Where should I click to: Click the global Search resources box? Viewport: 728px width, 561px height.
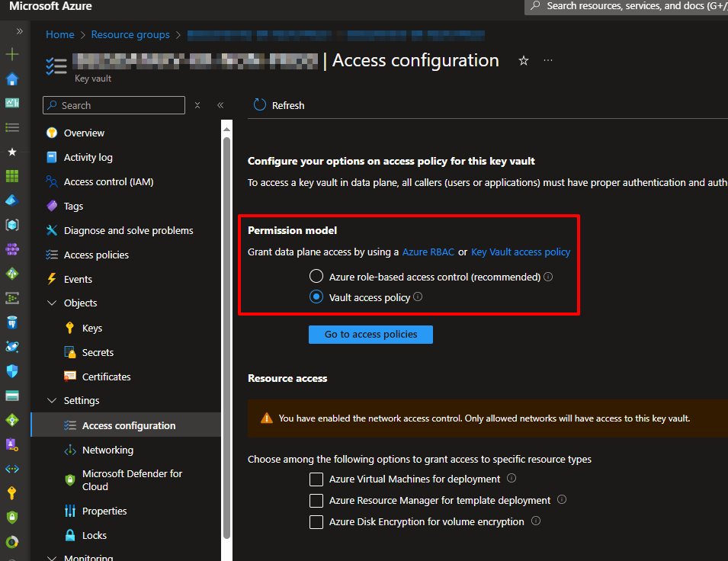627,7
